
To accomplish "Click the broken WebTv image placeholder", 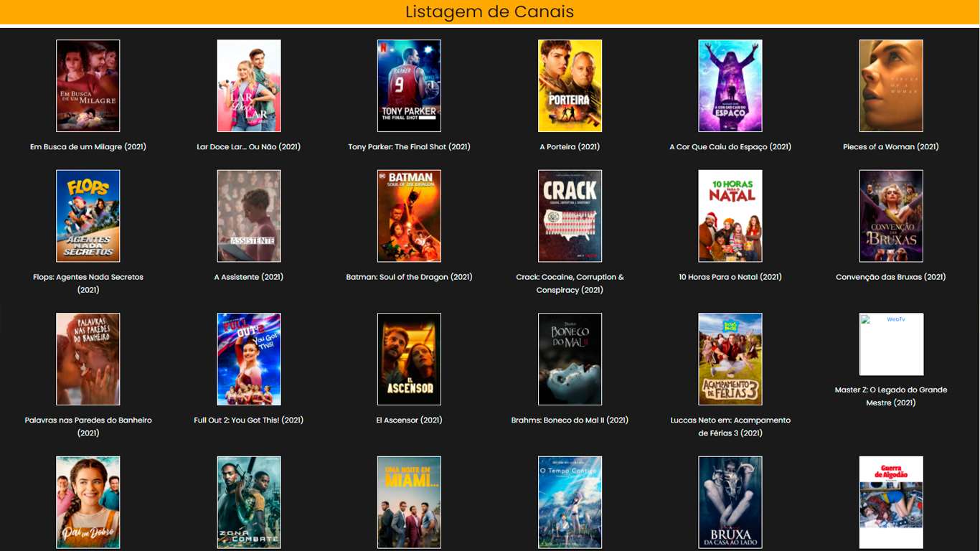I will [x=891, y=344].
